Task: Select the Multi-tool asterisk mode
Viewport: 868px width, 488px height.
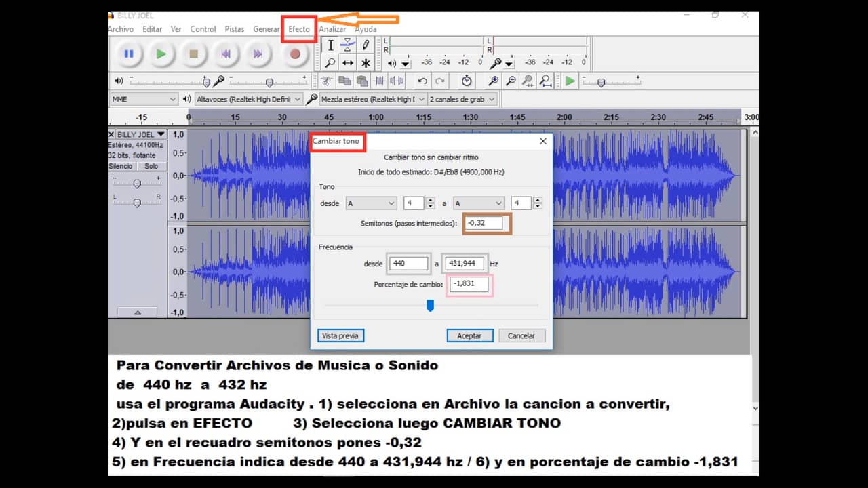Action: click(x=366, y=63)
